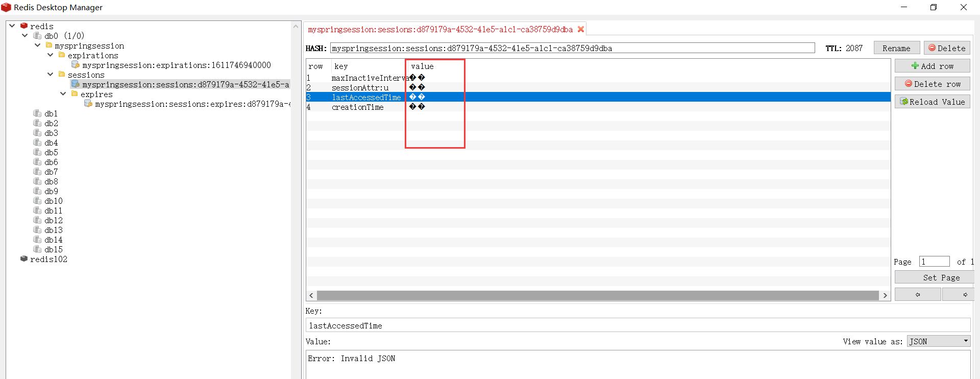
Task: Click the sessions folder icon
Action: [62, 74]
